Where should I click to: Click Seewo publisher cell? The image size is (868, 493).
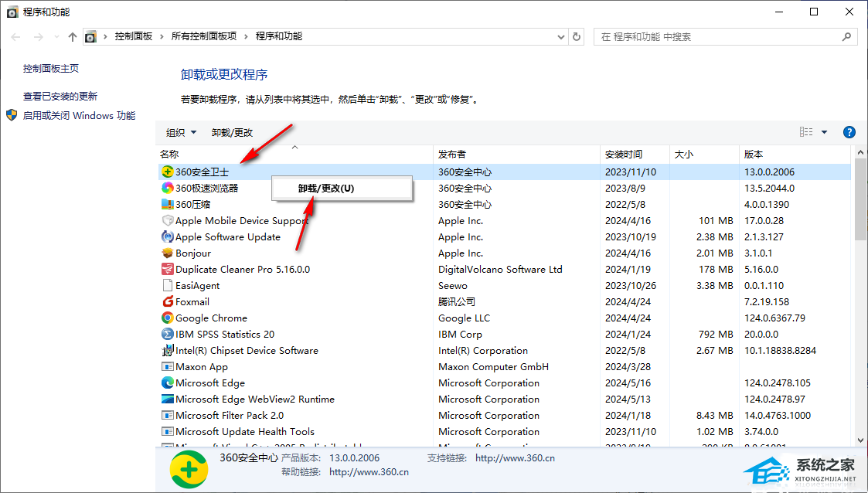(x=453, y=285)
